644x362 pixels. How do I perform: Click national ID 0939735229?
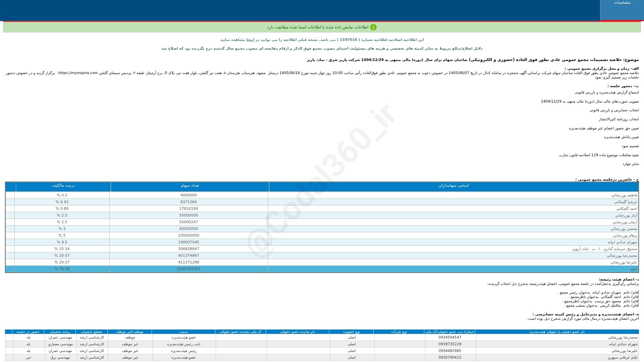pyautogui.click(x=450, y=344)
